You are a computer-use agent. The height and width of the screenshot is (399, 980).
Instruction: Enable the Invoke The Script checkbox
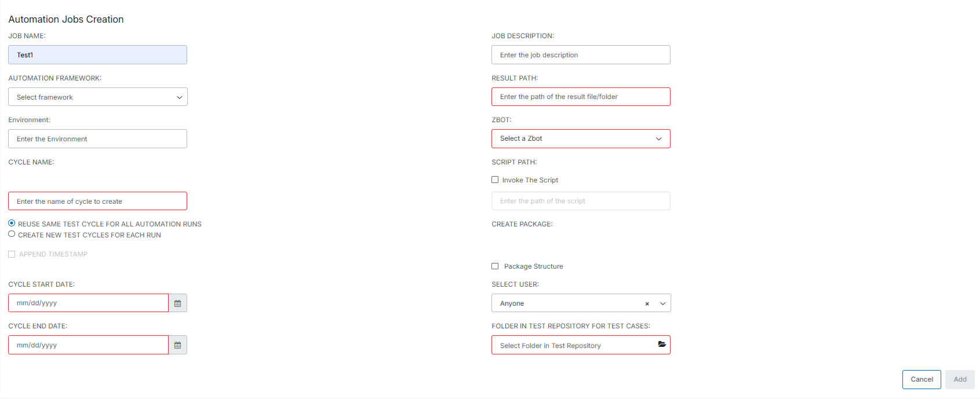[x=495, y=180]
